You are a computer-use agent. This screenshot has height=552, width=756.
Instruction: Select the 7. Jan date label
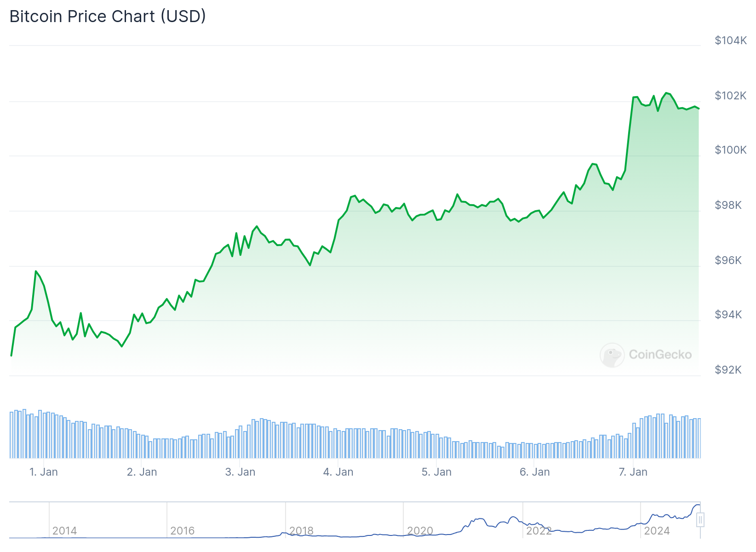pyautogui.click(x=633, y=472)
